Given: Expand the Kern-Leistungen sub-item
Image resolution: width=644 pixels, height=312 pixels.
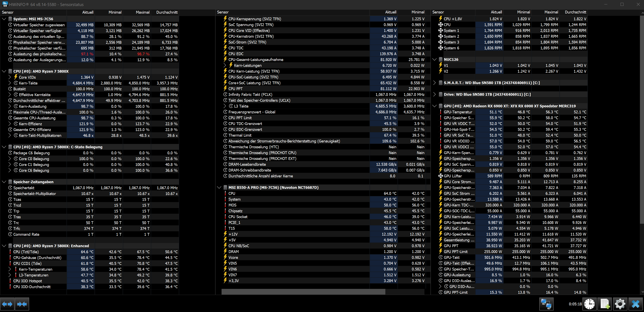Looking at the screenshot, I should tap(225, 66).
